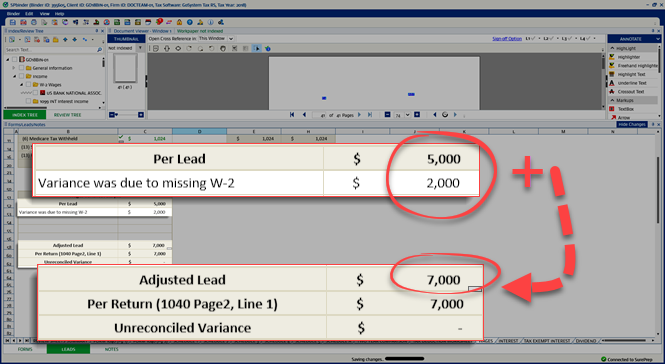Go to the previous document page
This screenshot has width=665, height=364.
pyautogui.click(x=304, y=115)
